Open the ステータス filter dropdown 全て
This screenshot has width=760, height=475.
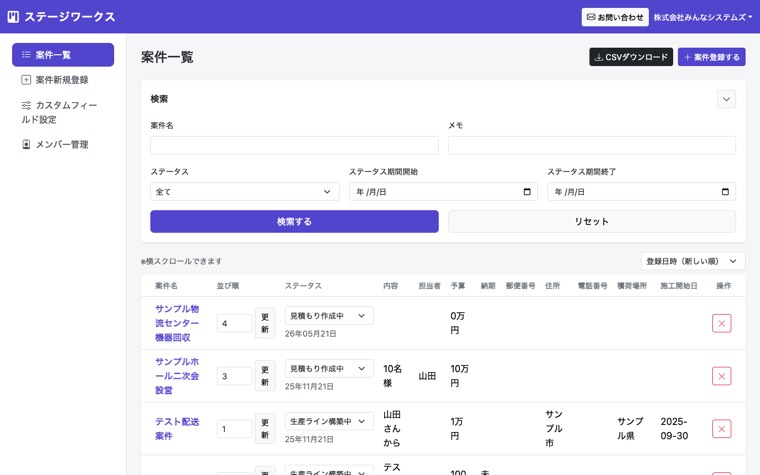pos(244,191)
